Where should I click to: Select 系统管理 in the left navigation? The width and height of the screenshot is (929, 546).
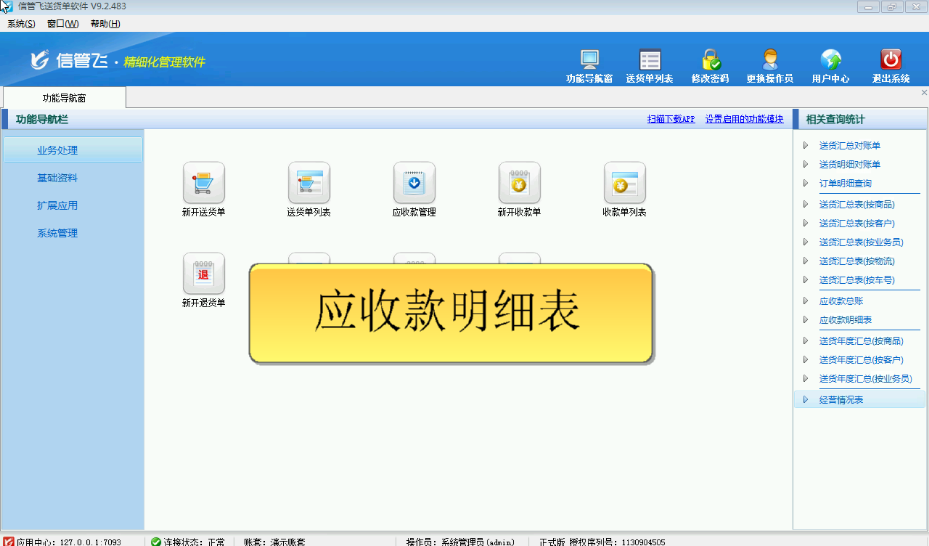click(57, 233)
